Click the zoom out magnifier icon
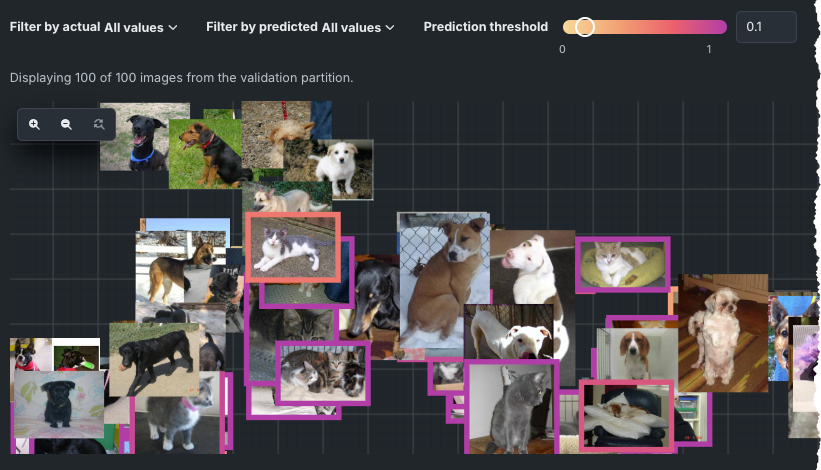821x470 pixels. [x=66, y=124]
